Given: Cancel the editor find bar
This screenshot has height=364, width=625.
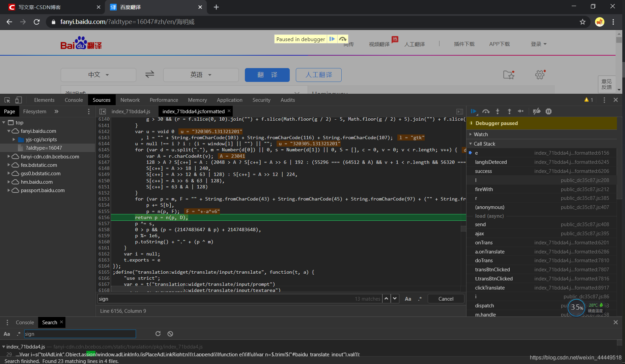Looking at the screenshot, I should [446, 299].
